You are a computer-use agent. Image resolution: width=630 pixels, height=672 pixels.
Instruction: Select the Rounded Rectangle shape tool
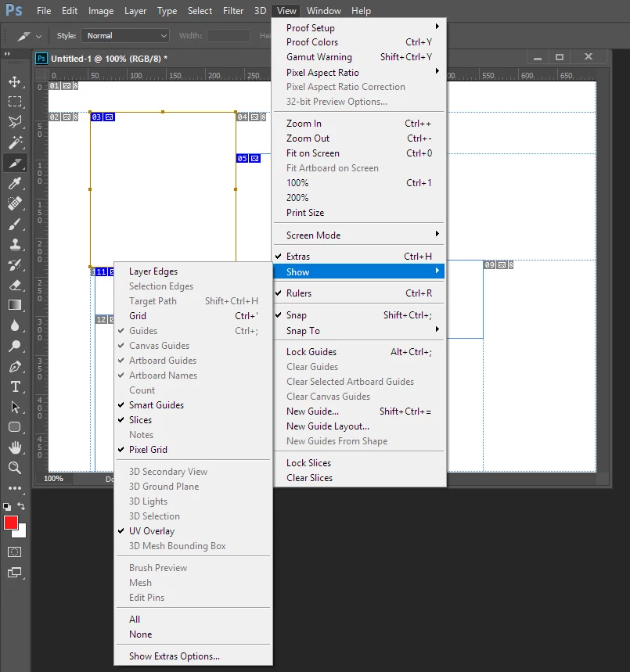(x=15, y=427)
